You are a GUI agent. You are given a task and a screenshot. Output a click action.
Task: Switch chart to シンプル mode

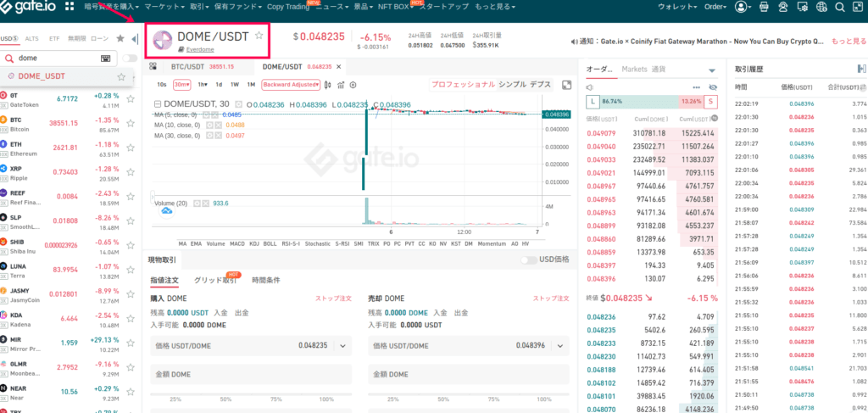pos(512,85)
